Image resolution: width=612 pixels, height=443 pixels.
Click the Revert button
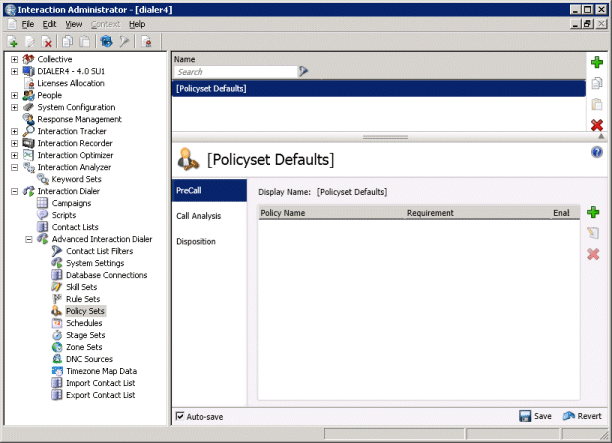pos(582,416)
